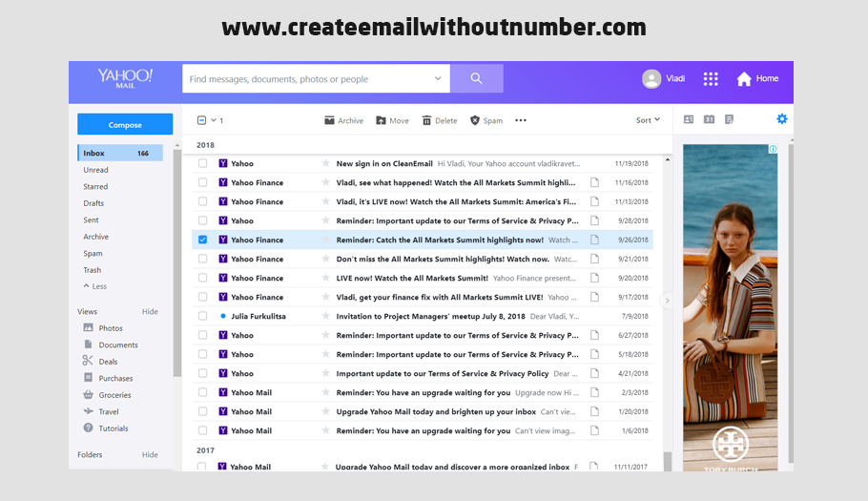The width and height of the screenshot is (868, 501).
Task: Hide the Views section
Action: pyautogui.click(x=150, y=312)
